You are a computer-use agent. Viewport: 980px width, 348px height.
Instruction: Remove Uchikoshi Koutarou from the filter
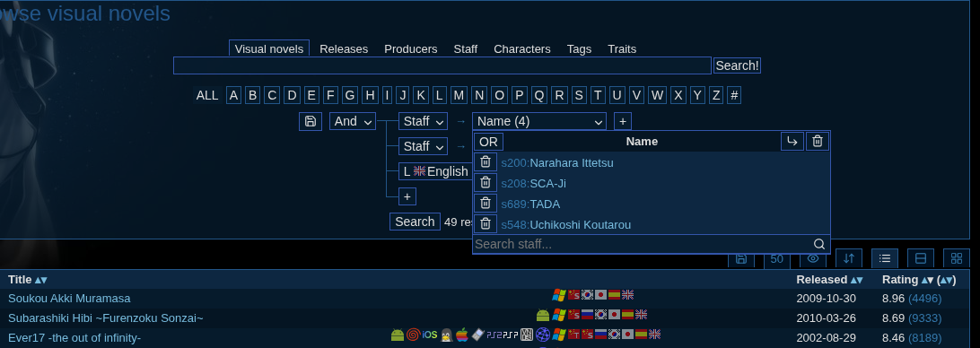click(x=486, y=224)
